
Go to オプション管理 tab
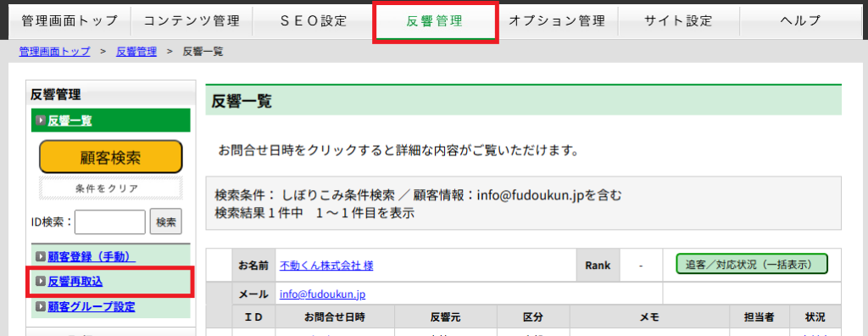pos(556,21)
